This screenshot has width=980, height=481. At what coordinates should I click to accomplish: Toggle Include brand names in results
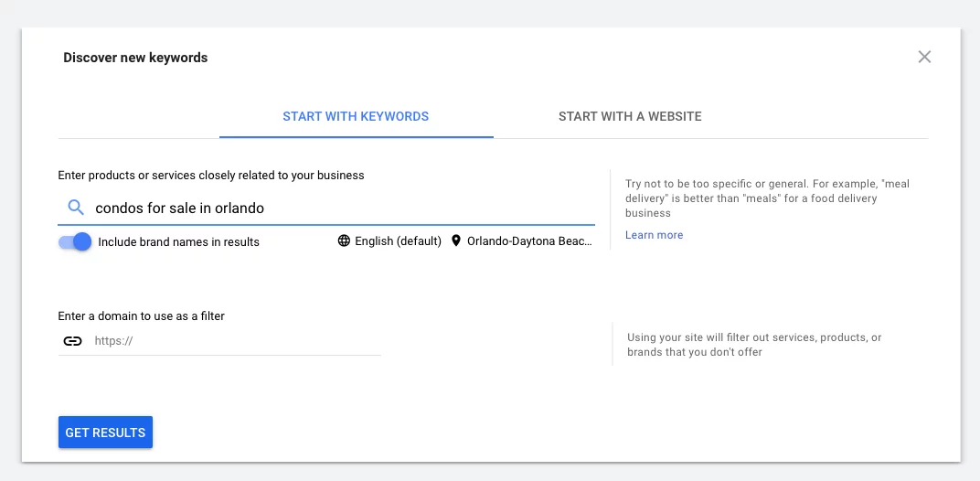click(75, 241)
